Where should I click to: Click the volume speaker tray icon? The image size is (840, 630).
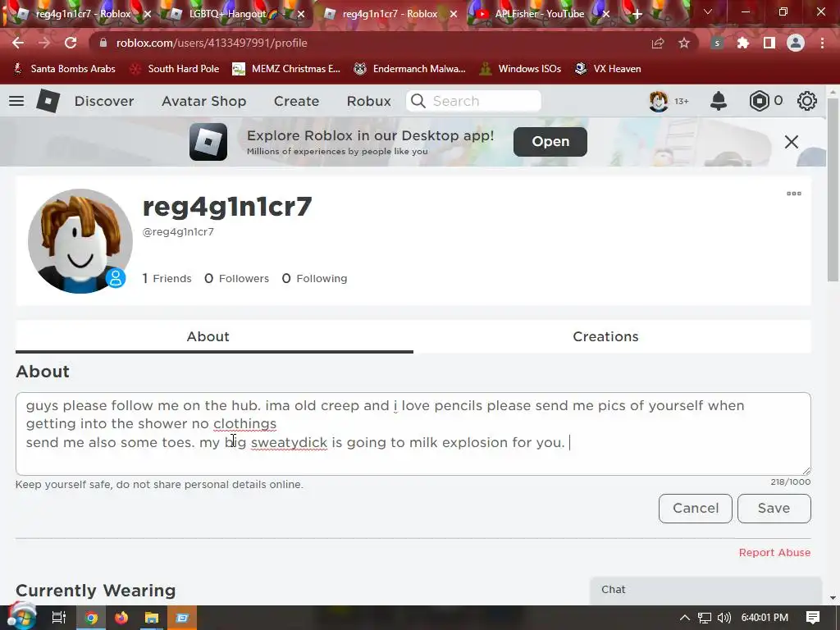point(724,618)
